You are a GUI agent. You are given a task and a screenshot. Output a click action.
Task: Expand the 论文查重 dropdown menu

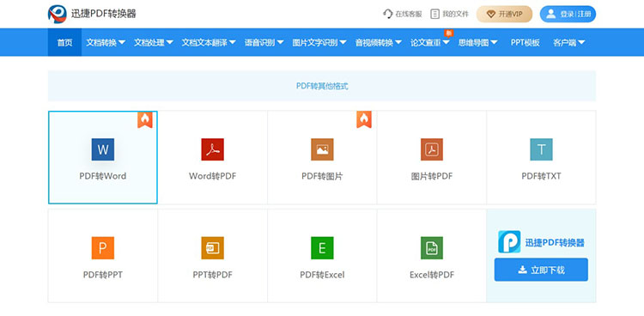(x=430, y=42)
